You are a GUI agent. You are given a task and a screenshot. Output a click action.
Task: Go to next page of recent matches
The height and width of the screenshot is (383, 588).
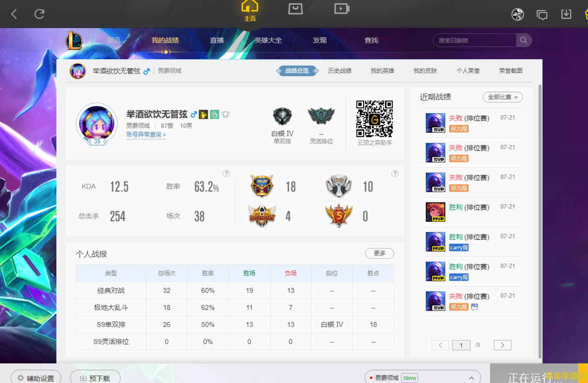coord(502,345)
